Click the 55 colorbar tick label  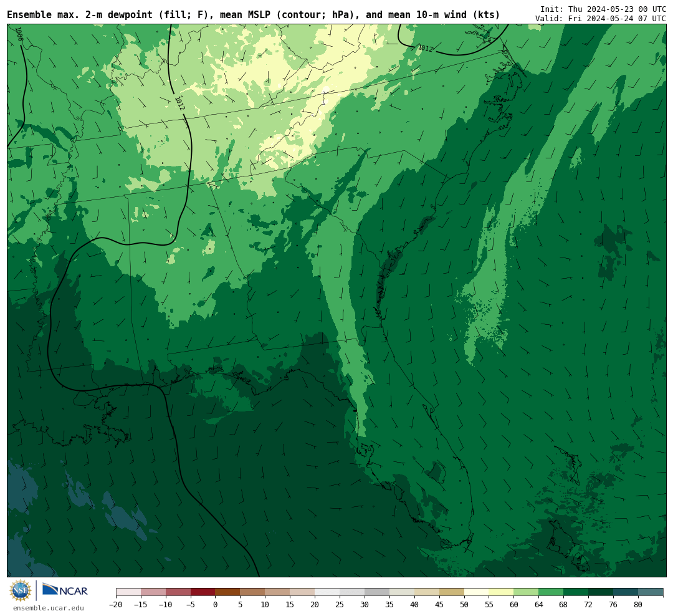pyautogui.click(x=489, y=605)
